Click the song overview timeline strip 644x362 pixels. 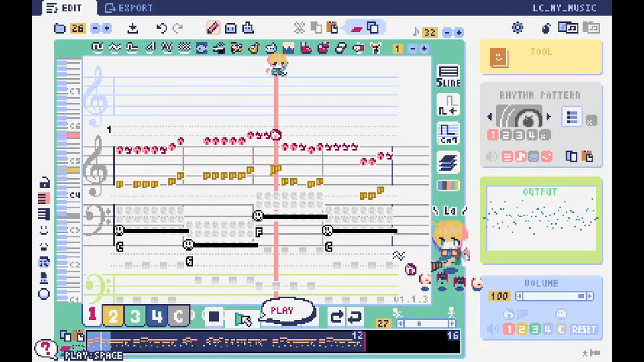pyautogui.click(x=273, y=341)
